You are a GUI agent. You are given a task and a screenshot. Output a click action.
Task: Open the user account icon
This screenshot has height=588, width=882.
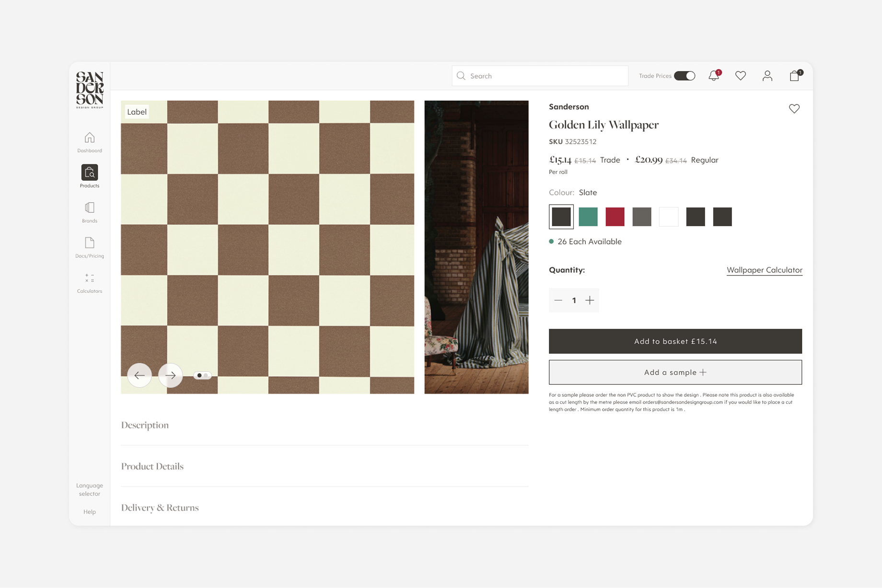[x=767, y=76]
